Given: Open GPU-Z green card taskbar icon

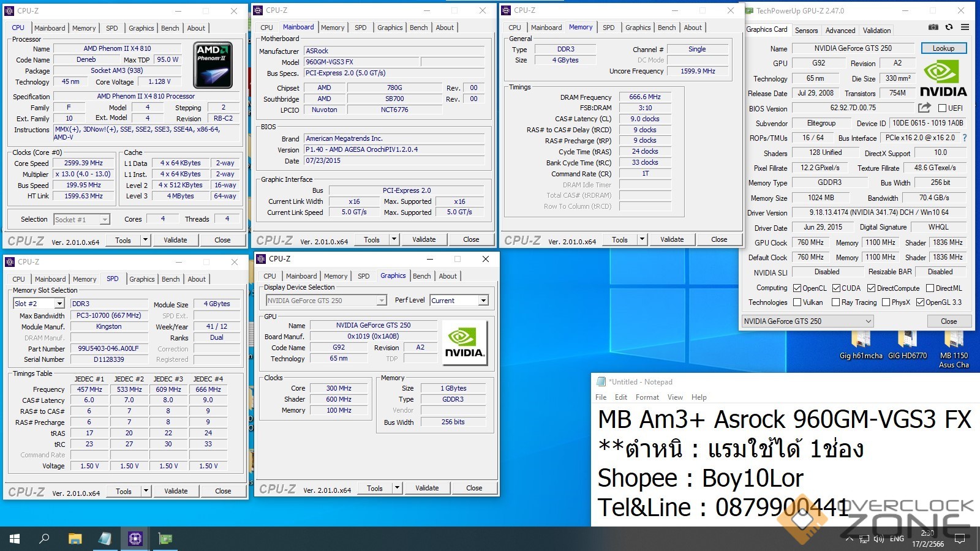Looking at the screenshot, I should pos(165,539).
